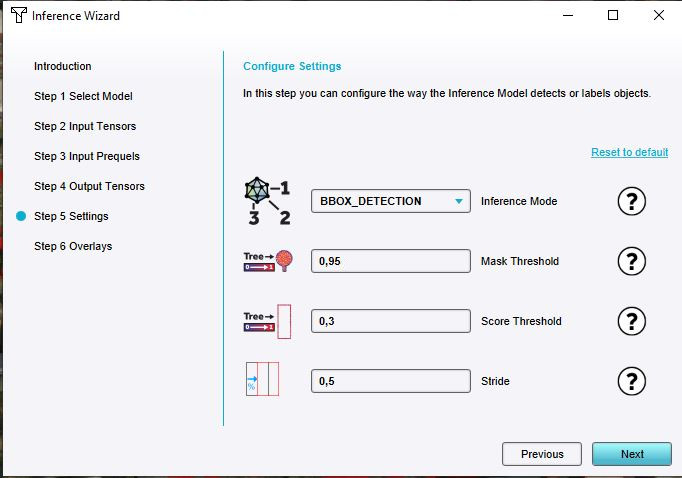Viewport: 682px width, 478px height.
Task: Open help for Mask Threshold
Action: click(x=632, y=261)
